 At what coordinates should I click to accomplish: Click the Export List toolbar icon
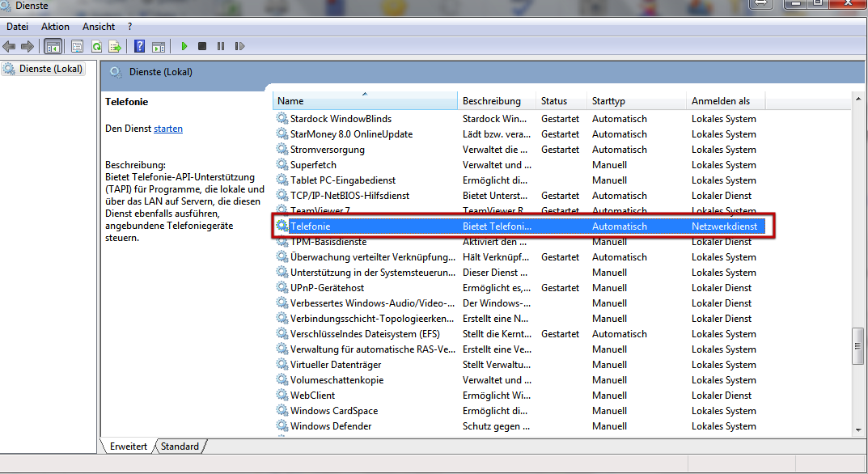click(x=115, y=47)
